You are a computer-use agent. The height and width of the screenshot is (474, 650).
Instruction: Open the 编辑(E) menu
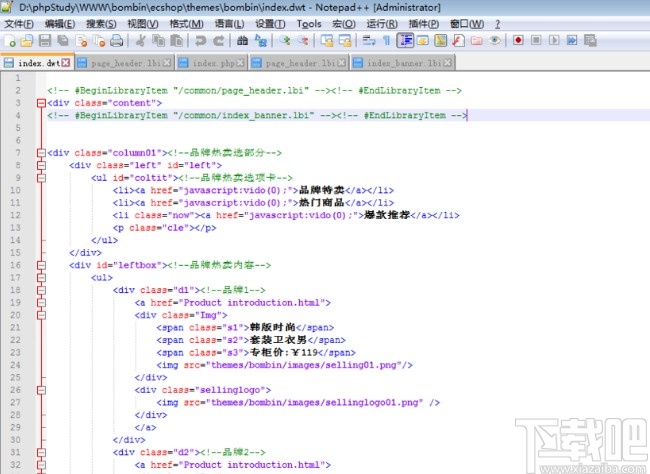coord(60,24)
